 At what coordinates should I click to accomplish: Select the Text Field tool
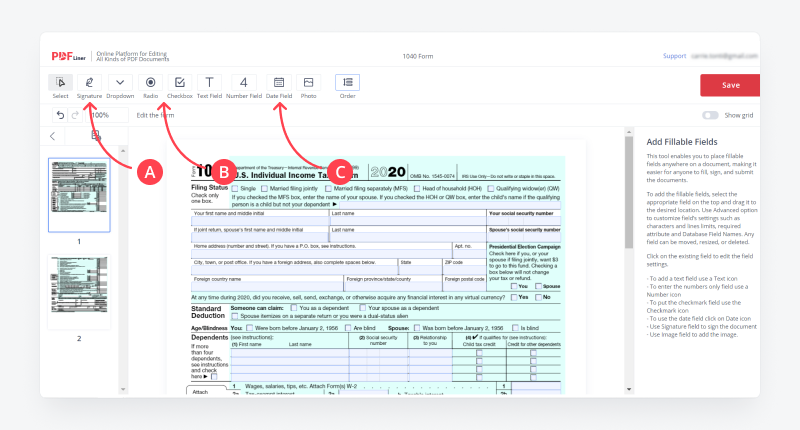209,83
